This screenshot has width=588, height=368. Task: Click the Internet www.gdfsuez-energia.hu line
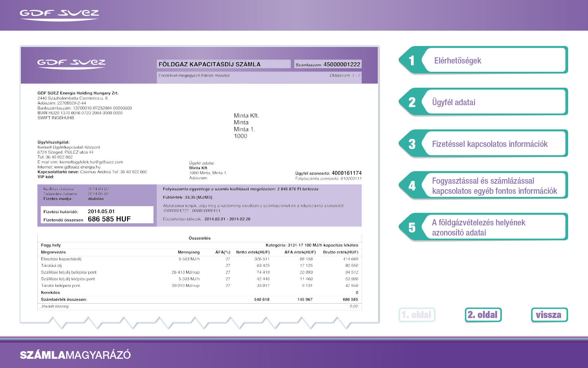pyautogui.click(x=69, y=167)
